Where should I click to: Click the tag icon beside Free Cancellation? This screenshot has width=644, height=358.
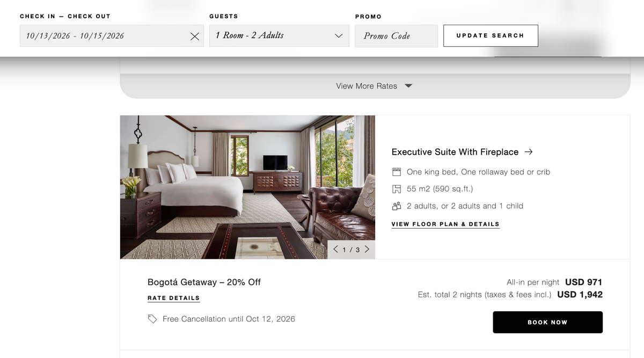tap(152, 319)
